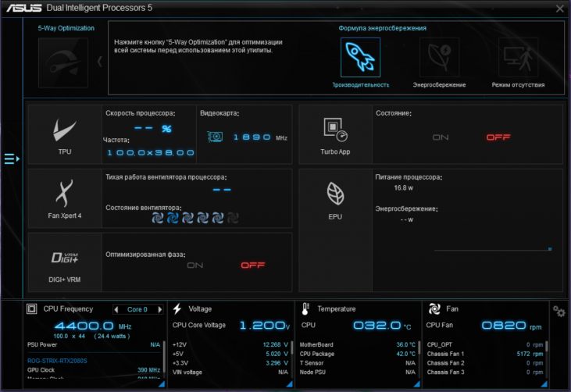Screen dimensions: 571x392
Task: Click the +5V voltage row
Action: 230,354
